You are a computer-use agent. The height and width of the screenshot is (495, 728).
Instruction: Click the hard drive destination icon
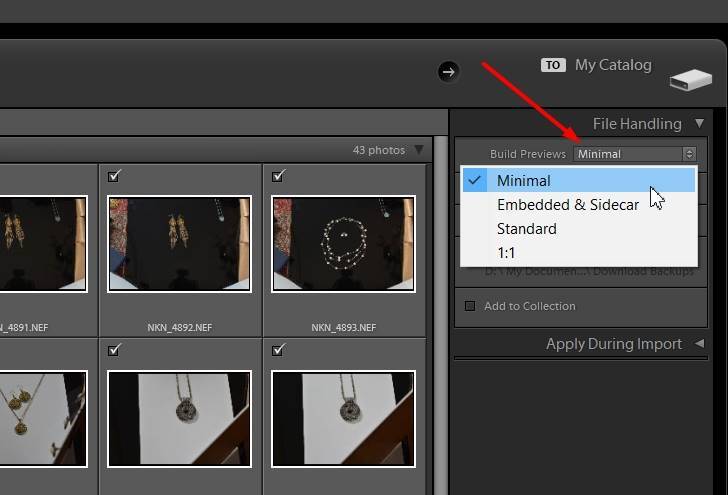click(x=689, y=79)
